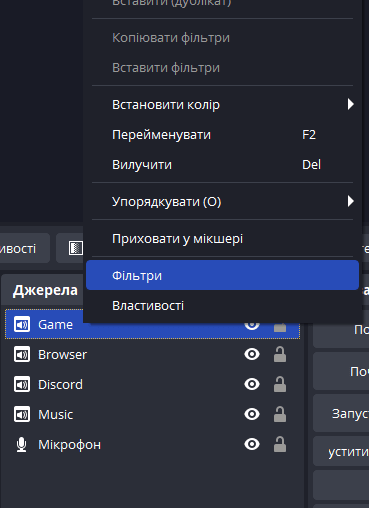369x508 pixels.
Task: Lock the Browser source
Action: pos(280,354)
